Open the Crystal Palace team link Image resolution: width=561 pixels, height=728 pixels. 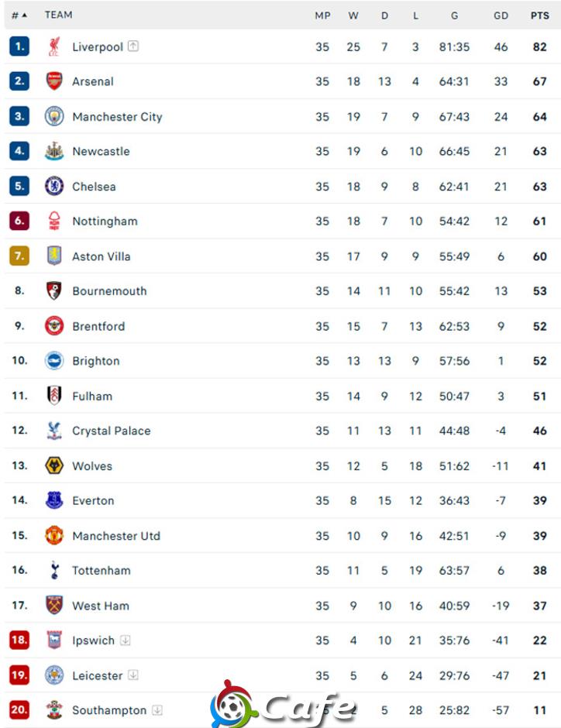(112, 431)
